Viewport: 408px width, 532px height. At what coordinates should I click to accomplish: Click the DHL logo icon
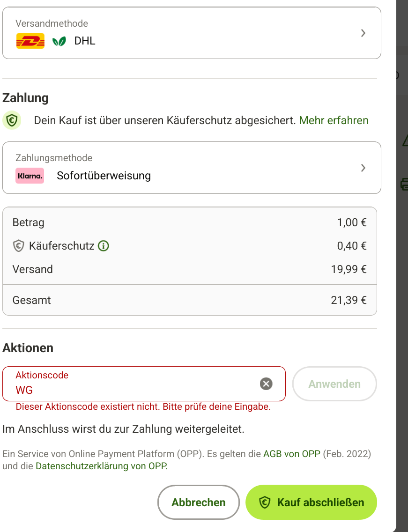coord(30,41)
